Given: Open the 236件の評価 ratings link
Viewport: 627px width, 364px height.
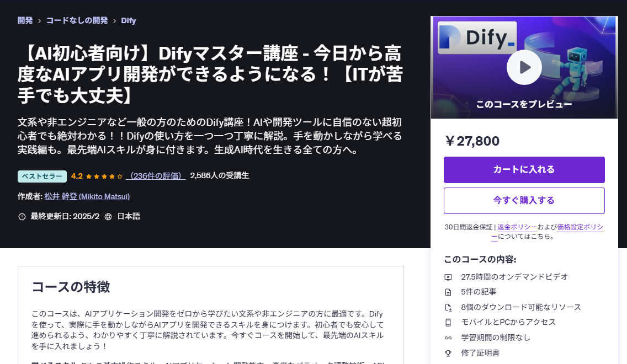Looking at the screenshot, I should click(156, 176).
